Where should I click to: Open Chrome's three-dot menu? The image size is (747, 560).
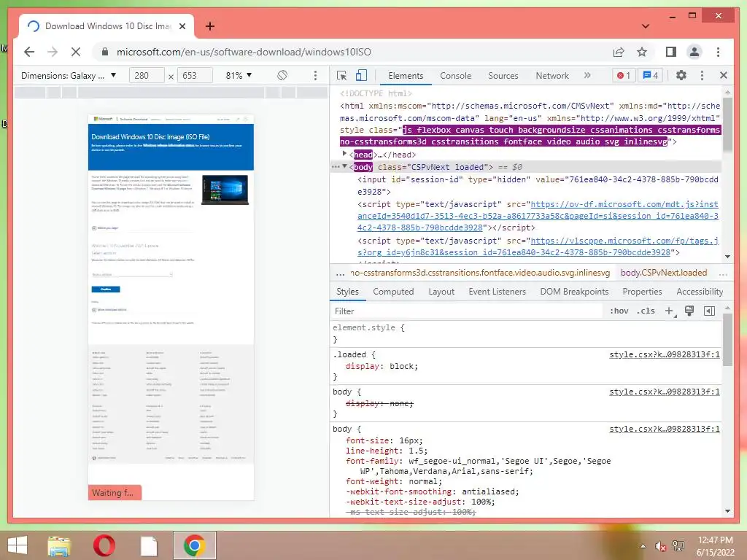coord(718,52)
